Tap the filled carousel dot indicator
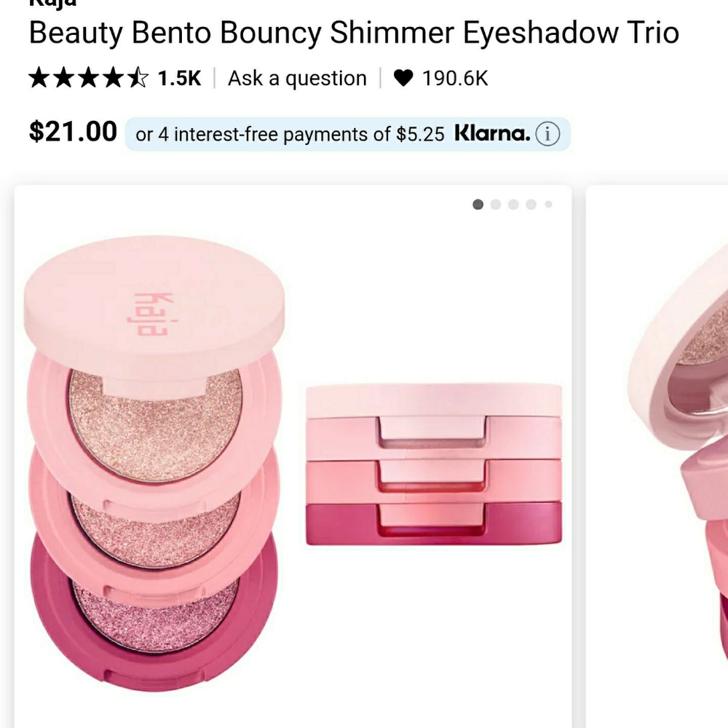 pos(478,205)
